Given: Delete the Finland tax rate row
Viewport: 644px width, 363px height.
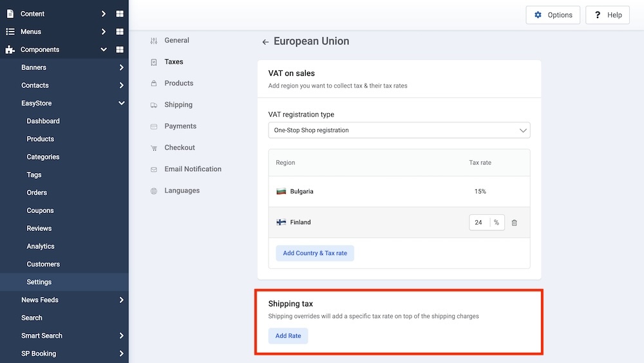Looking at the screenshot, I should click(514, 223).
